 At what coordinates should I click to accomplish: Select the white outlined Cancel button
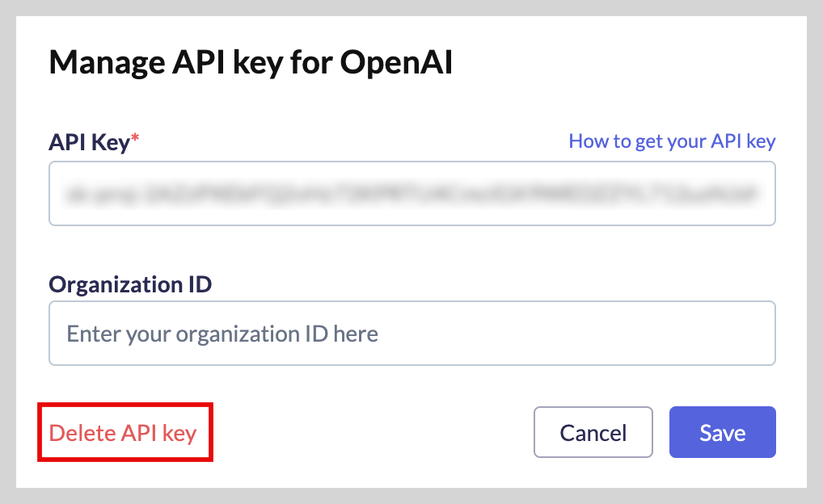[593, 432]
